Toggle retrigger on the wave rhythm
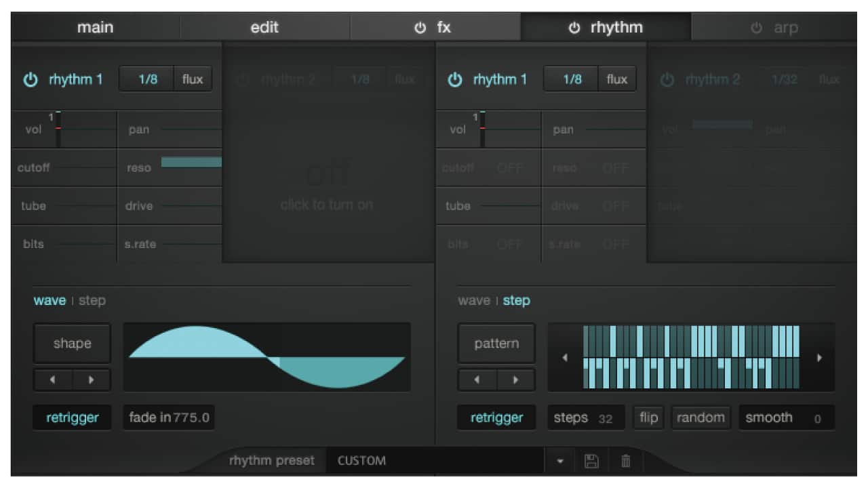 [72, 418]
